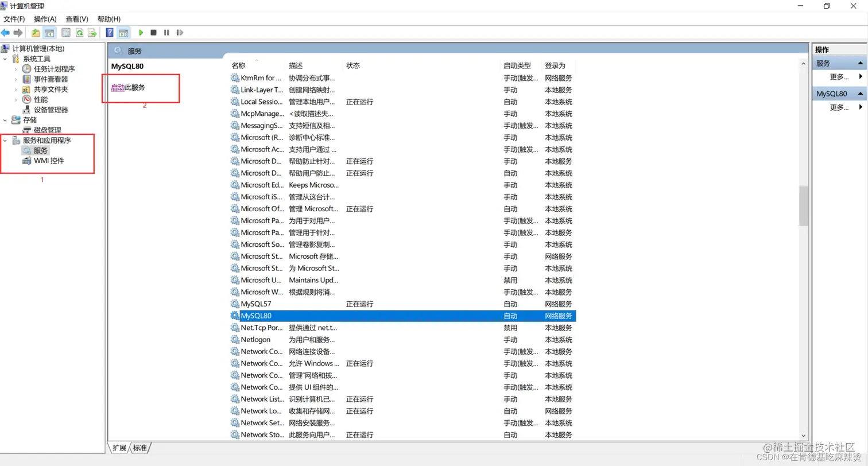Go up one level with the folder icon

36,33
